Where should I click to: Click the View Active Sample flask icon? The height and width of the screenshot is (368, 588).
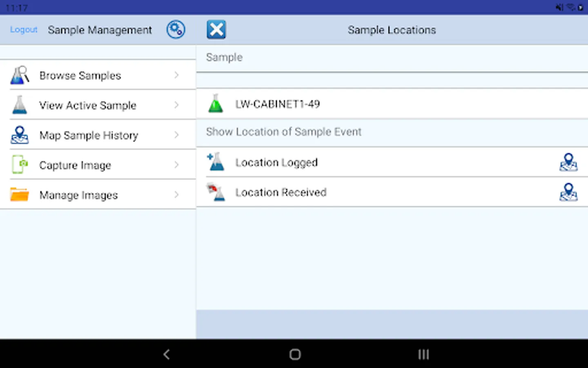click(19, 105)
